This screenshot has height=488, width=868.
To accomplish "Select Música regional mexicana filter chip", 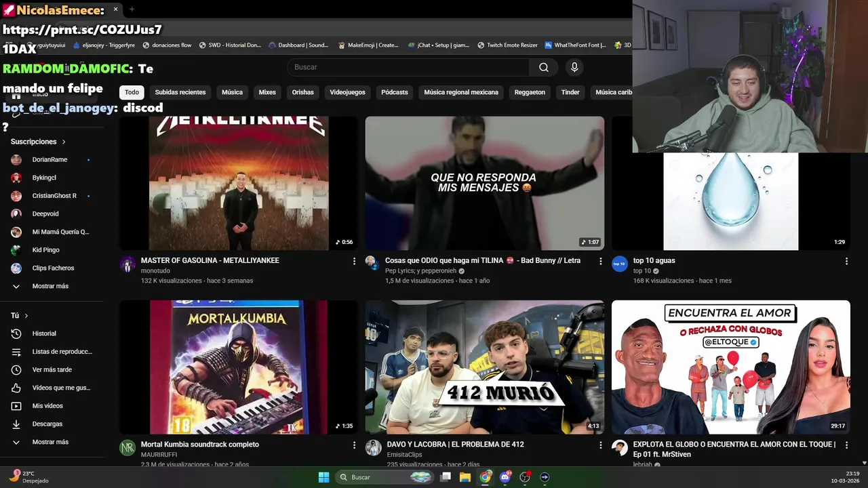I will pyautogui.click(x=461, y=92).
